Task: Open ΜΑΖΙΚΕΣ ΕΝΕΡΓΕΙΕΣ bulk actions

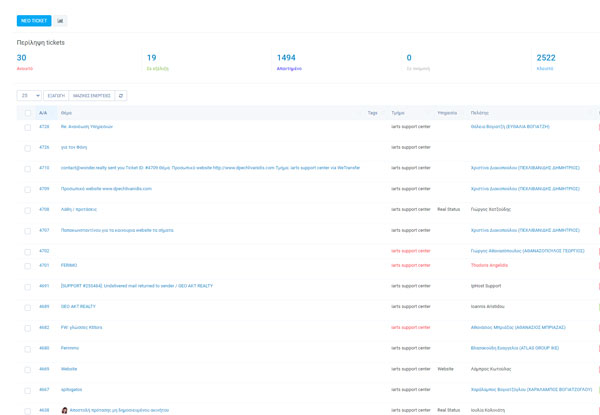Action: point(92,96)
